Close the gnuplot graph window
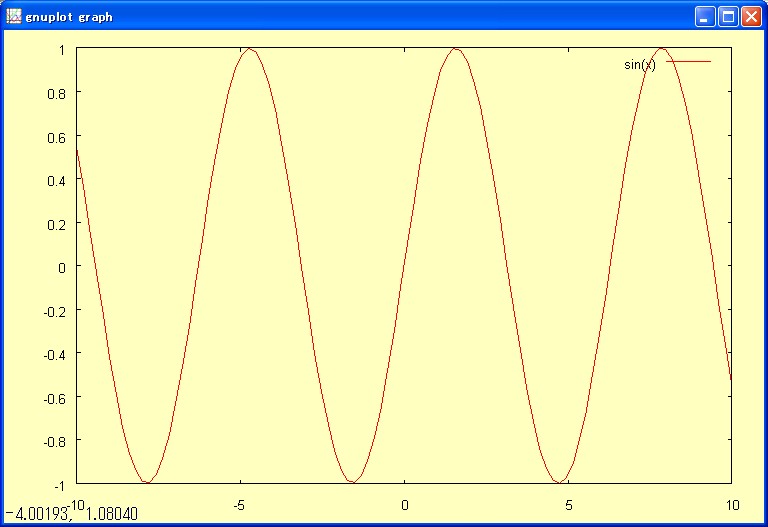768x527 pixels. (751, 17)
